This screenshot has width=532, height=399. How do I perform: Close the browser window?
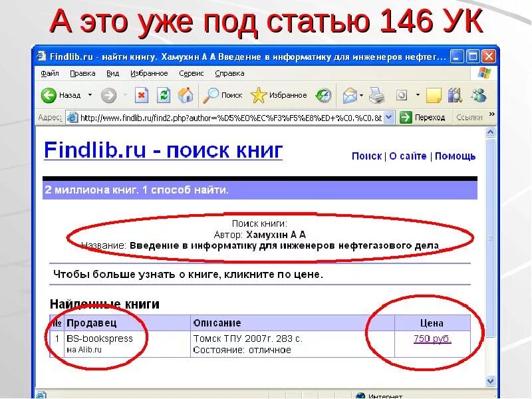[x=489, y=57]
